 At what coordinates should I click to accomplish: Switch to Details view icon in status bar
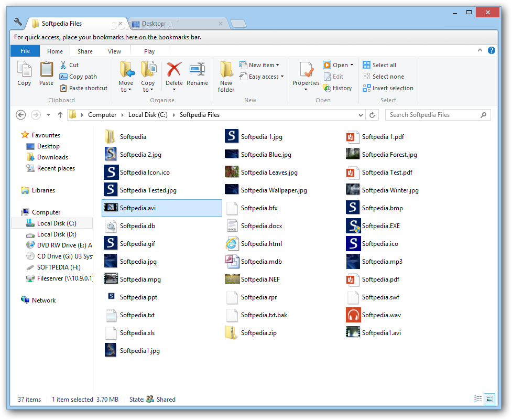[x=478, y=399]
